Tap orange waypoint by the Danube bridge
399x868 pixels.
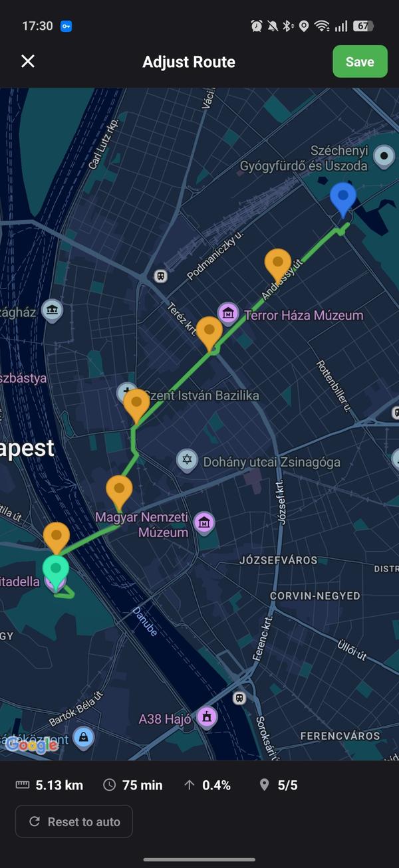(x=57, y=538)
